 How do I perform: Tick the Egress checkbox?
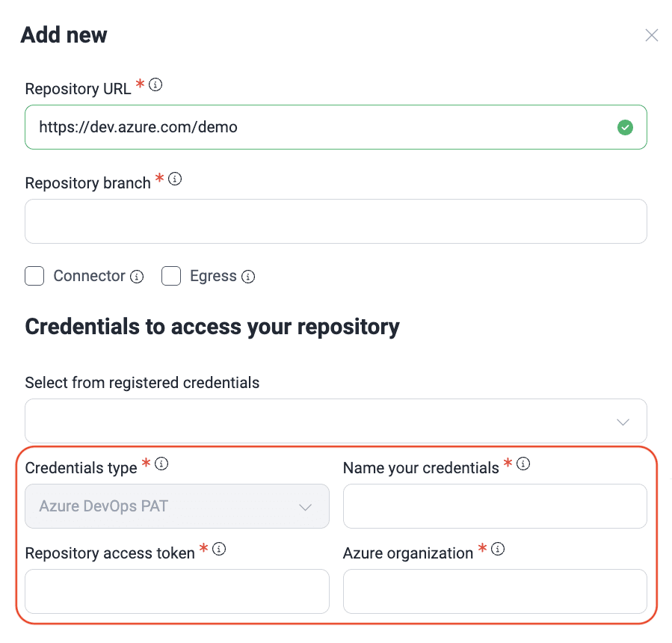(171, 276)
